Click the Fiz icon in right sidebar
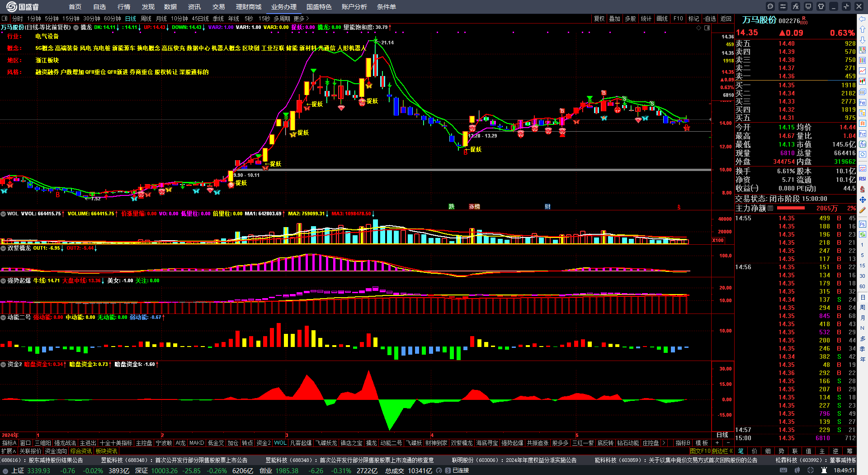The image size is (868, 475). click(863, 134)
